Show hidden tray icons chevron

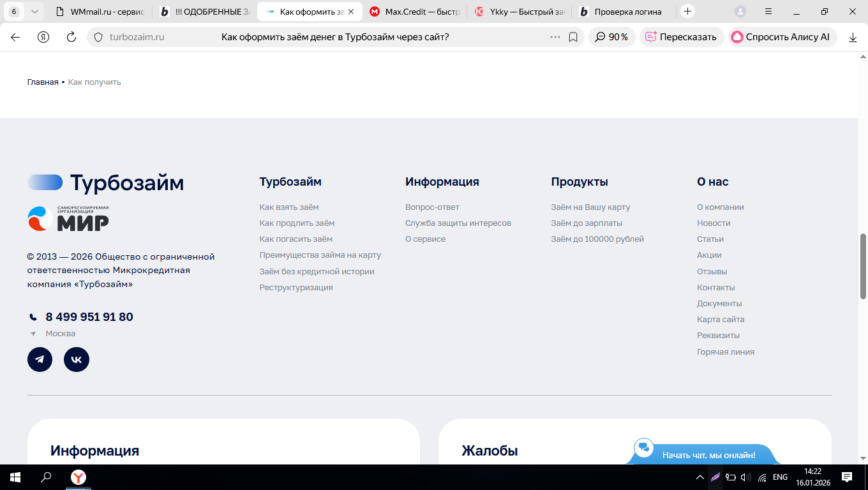[x=700, y=477]
